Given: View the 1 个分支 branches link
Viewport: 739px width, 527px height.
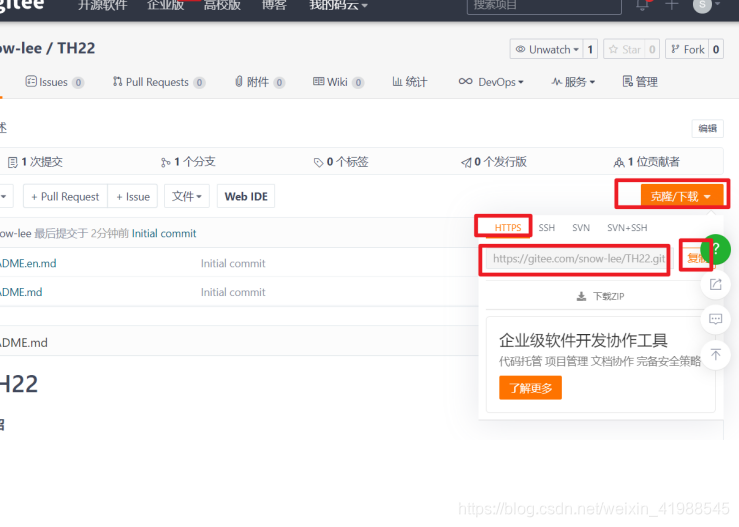Looking at the screenshot, I should [188, 162].
